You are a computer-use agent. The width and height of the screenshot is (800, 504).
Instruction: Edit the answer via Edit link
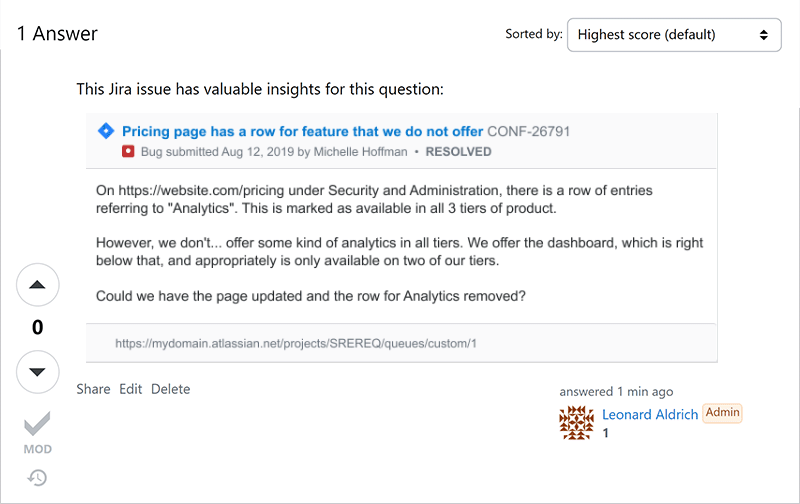click(131, 389)
